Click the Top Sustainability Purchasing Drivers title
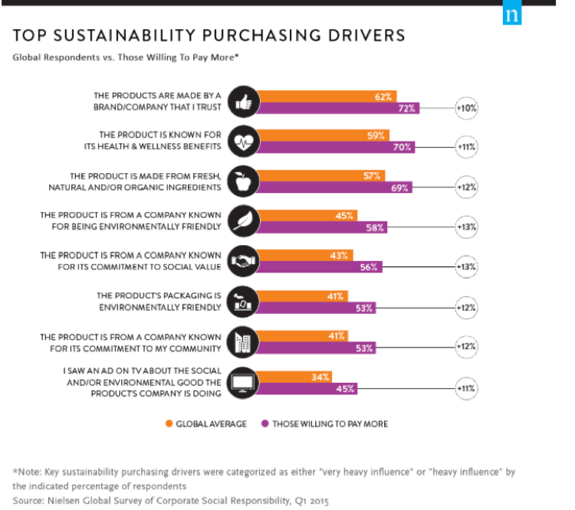The height and width of the screenshot is (510, 575). point(209,36)
